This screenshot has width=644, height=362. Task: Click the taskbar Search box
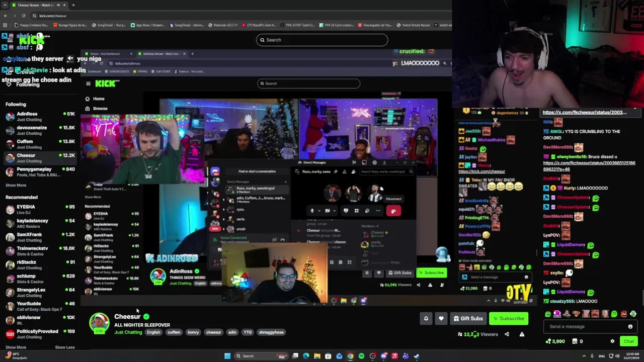coord(261,356)
